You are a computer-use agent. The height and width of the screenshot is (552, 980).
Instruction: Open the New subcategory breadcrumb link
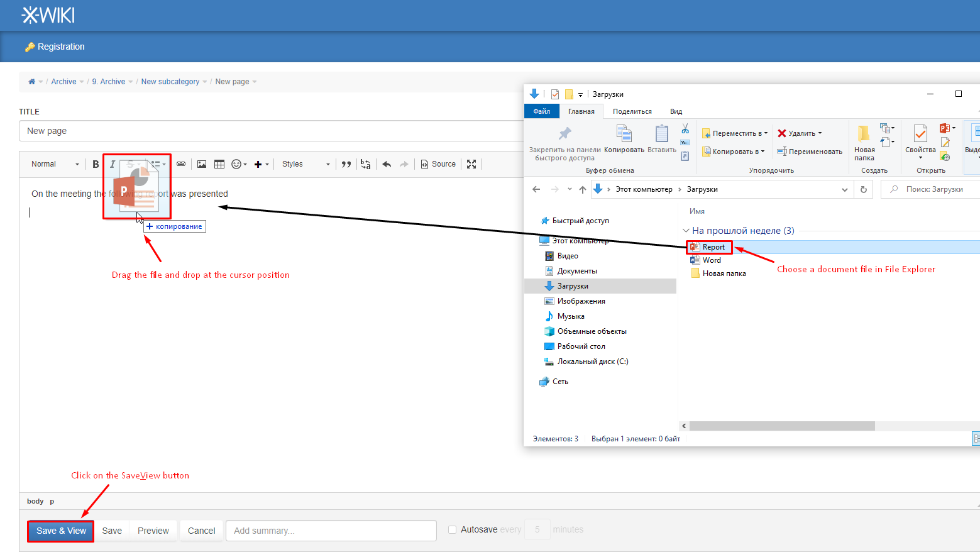coord(170,82)
